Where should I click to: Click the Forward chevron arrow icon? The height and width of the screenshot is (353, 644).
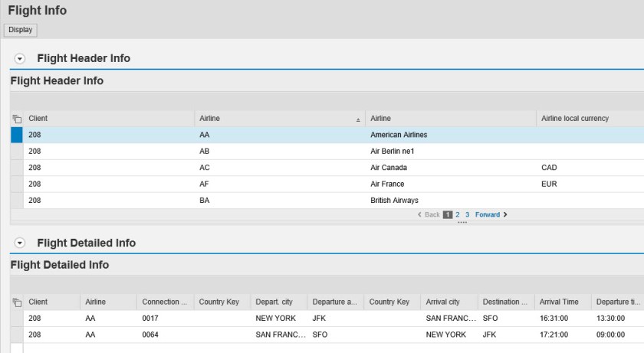click(x=505, y=214)
